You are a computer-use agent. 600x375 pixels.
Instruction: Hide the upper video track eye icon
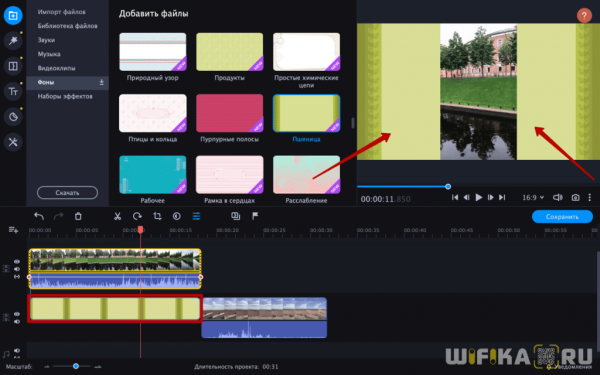[x=17, y=262]
